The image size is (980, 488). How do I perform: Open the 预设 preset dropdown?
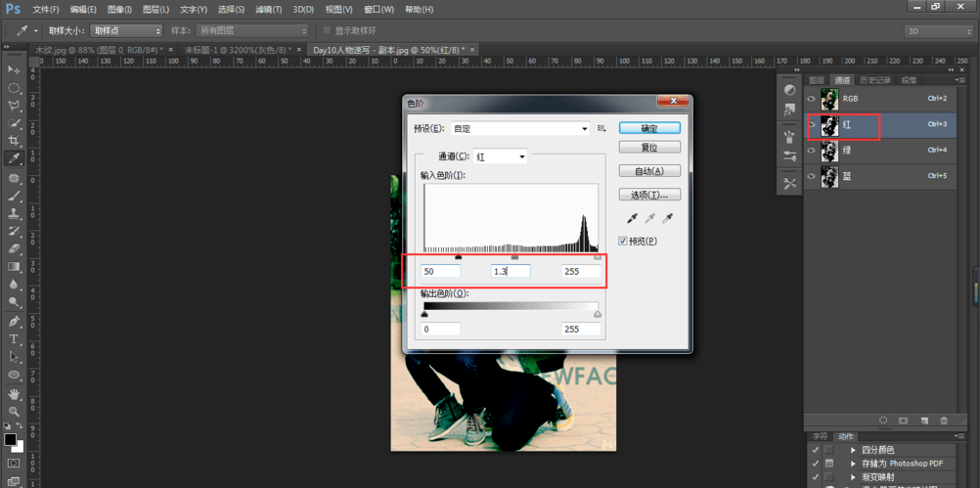(x=520, y=128)
